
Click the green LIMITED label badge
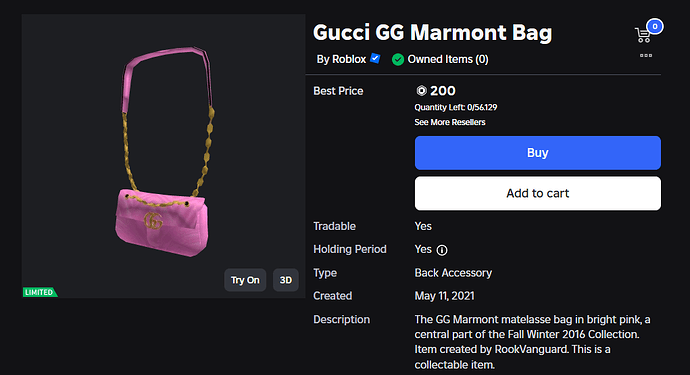[x=40, y=292]
